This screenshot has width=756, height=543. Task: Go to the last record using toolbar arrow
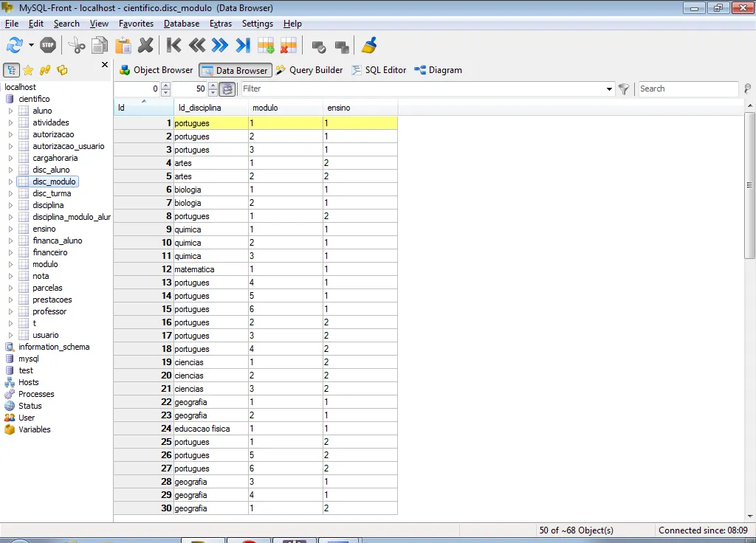point(243,45)
